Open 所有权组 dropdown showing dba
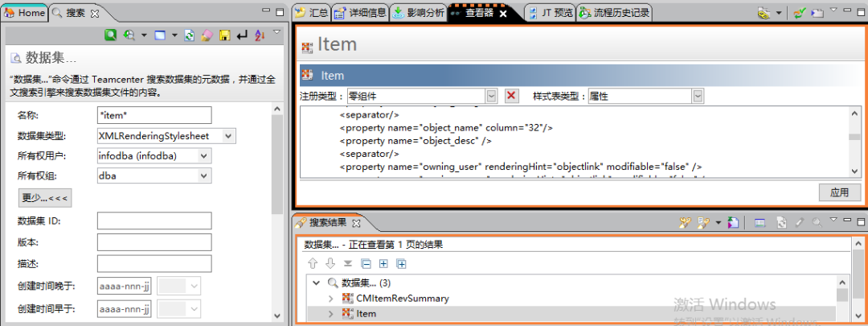This screenshot has width=868, height=326. [x=154, y=176]
